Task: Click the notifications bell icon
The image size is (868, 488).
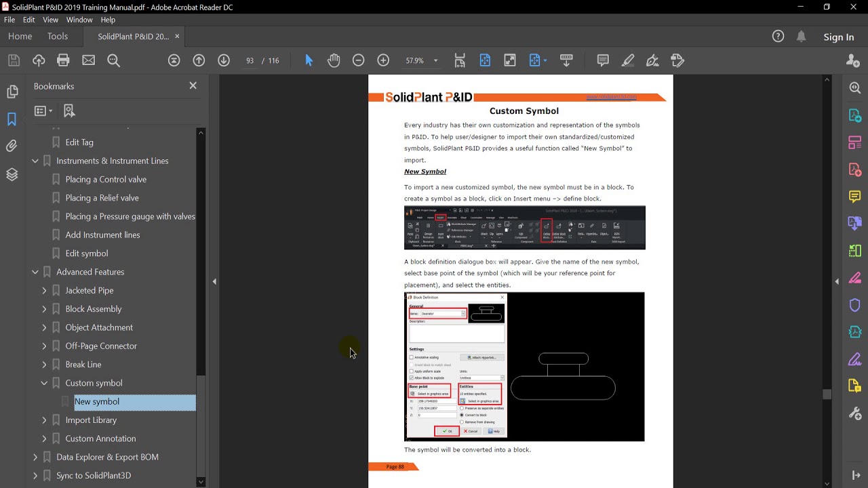Action: click(802, 37)
